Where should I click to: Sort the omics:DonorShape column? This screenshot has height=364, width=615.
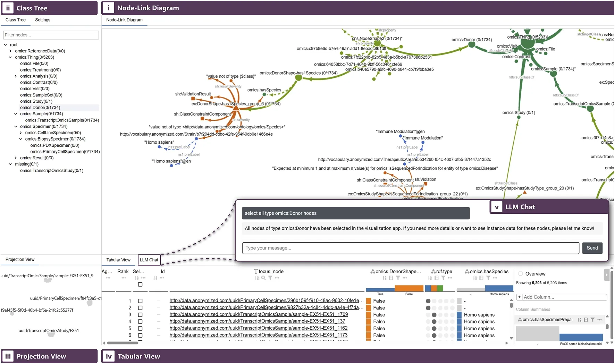tap(384, 278)
